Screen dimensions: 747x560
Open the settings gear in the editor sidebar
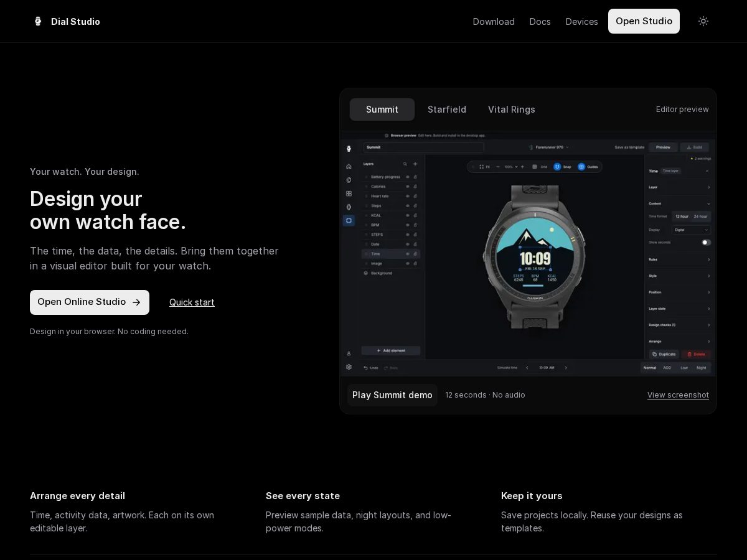click(349, 367)
